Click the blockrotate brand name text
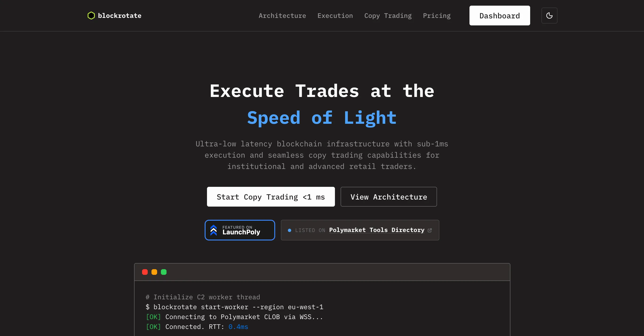Viewport: 644px width, 336px height. click(x=119, y=16)
